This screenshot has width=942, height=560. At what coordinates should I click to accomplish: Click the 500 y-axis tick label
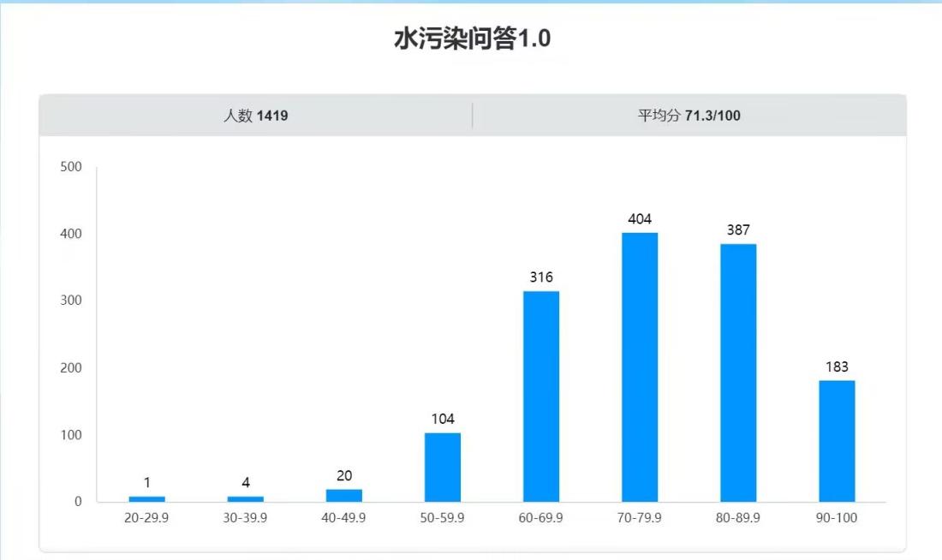coord(72,167)
